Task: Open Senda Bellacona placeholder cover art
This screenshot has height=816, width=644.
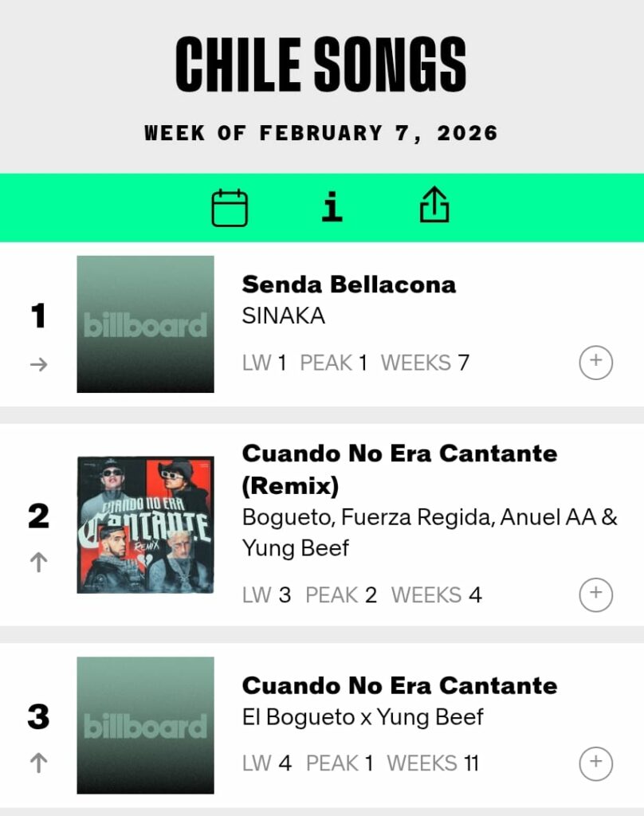Action: (x=145, y=324)
